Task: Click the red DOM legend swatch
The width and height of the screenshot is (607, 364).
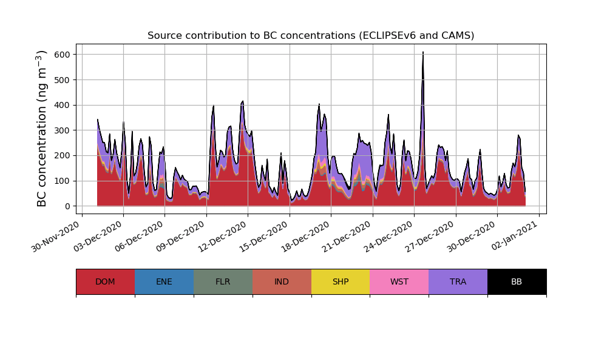Action: click(105, 281)
